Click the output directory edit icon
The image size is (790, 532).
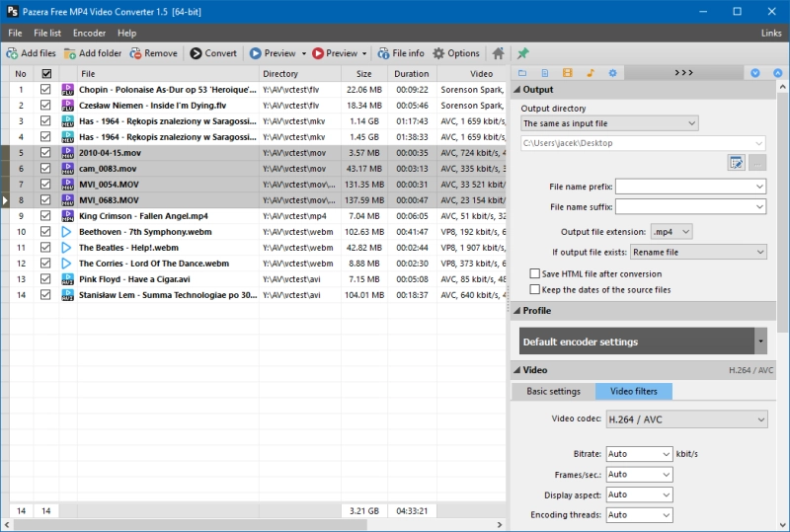tap(736, 163)
